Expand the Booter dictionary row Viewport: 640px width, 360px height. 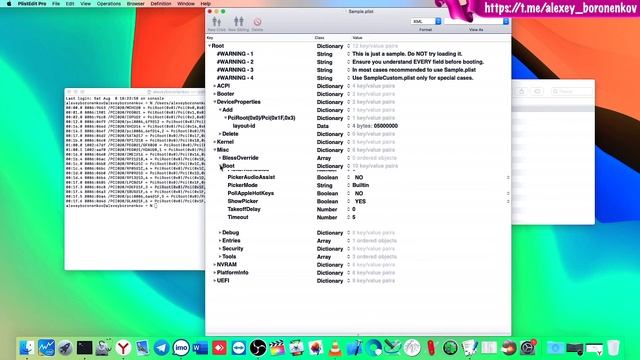coord(215,94)
